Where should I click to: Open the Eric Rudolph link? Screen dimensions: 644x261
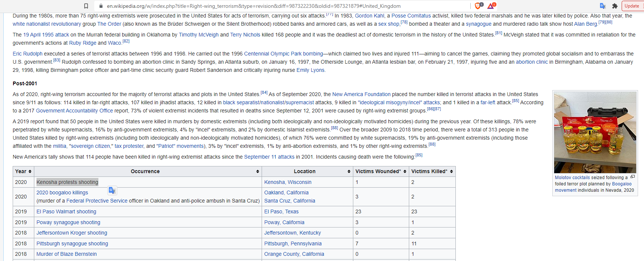[28, 54]
